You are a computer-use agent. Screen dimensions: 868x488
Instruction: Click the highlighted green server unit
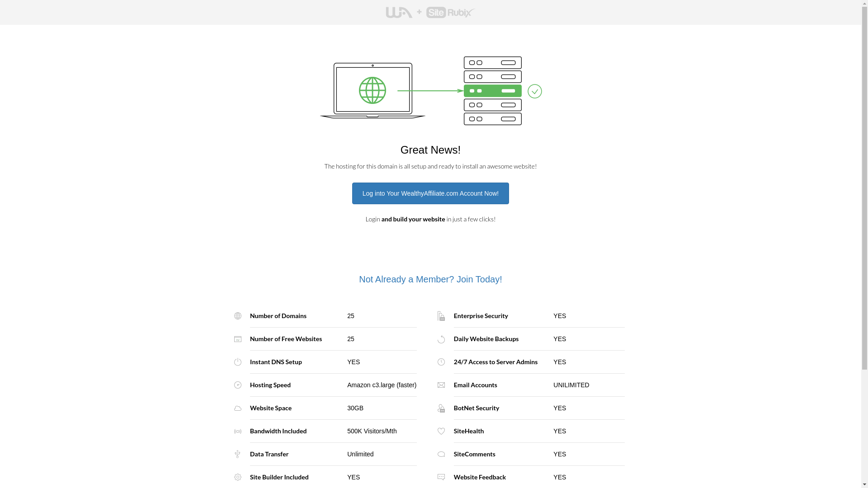click(x=493, y=91)
